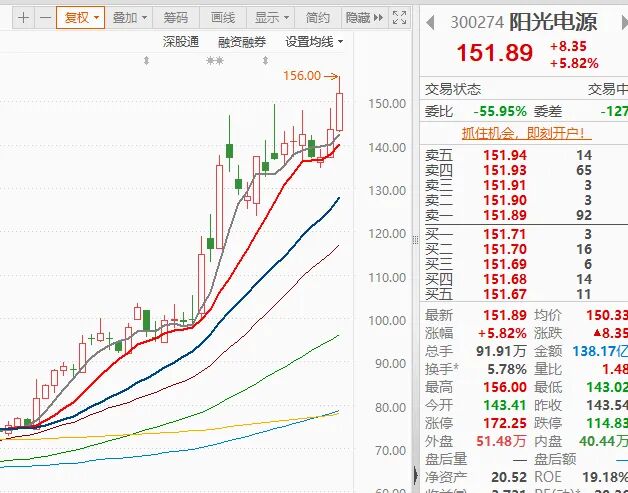Screen dimensions: 628x493
Task: Click the 委比 value -55.95%
Action: coord(500,111)
